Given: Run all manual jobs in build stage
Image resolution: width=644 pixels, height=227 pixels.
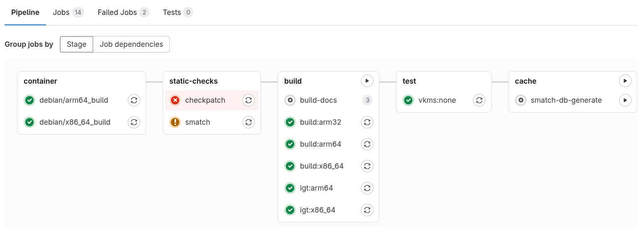Looking at the screenshot, I should 367,81.
